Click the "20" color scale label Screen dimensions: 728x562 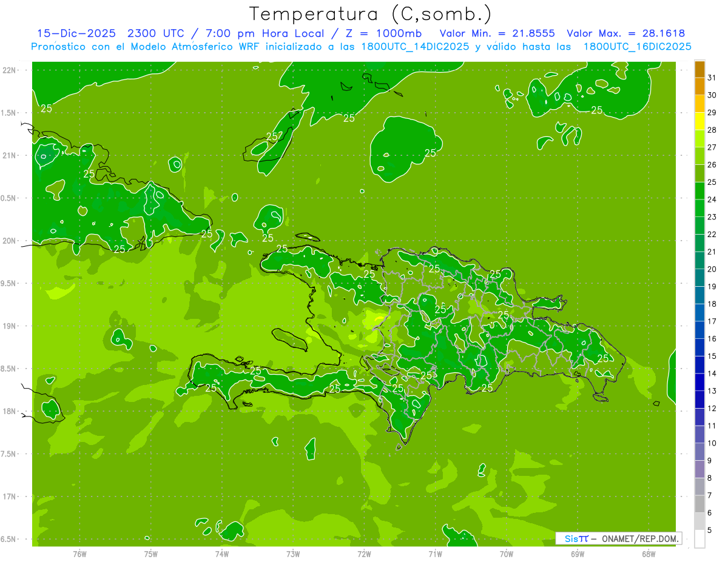[x=712, y=269]
